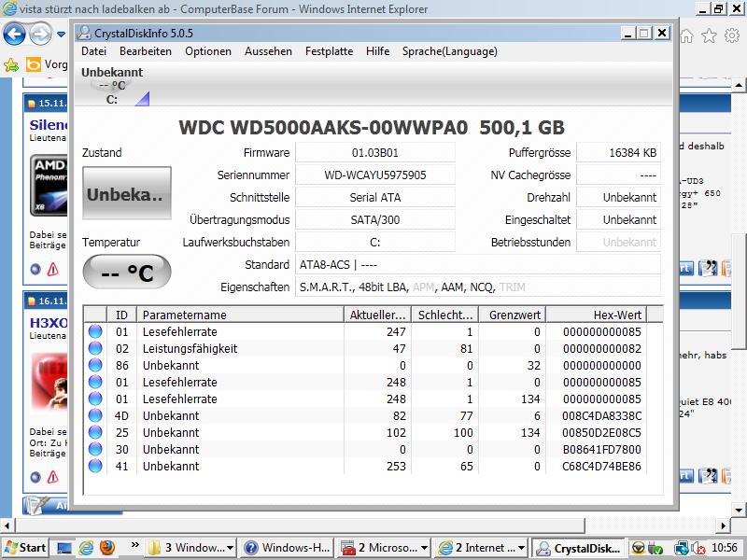Open the Bearbeiten menu

(146, 51)
